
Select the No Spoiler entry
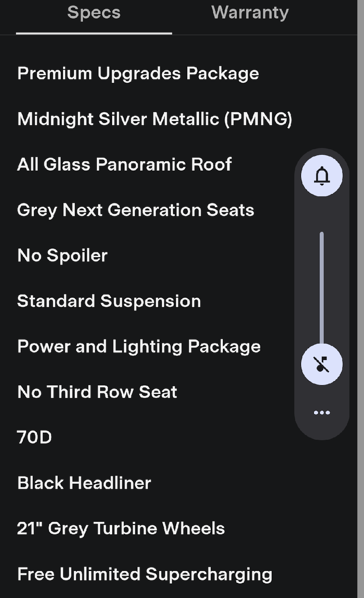[x=62, y=255]
